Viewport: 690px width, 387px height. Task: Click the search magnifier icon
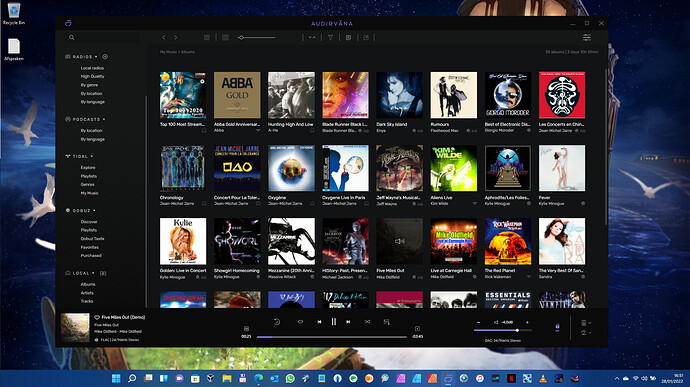(72, 37)
